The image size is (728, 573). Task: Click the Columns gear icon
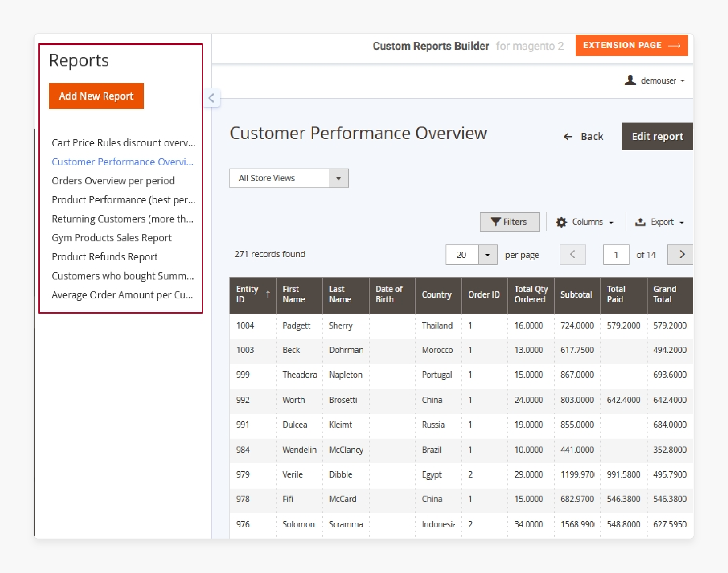561,222
